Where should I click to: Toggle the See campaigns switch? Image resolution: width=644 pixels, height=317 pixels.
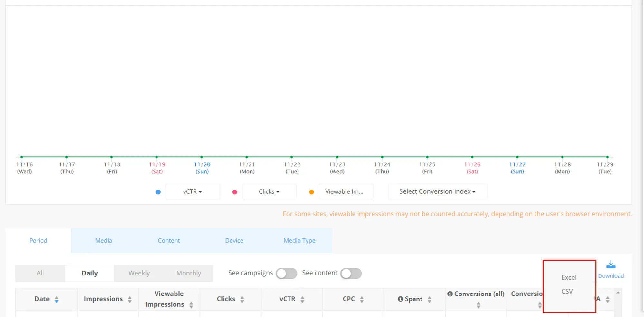pyautogui.click(x=286, y=274)
